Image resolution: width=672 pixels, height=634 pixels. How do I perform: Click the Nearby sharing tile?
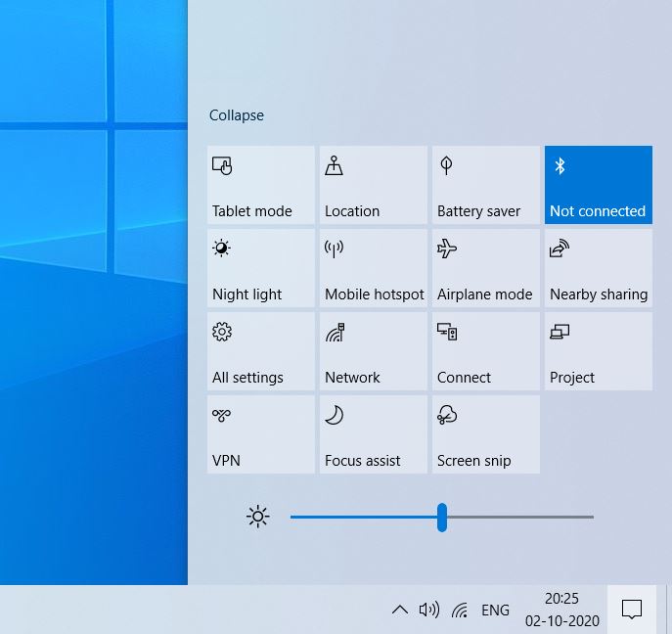tap(598, 268)
